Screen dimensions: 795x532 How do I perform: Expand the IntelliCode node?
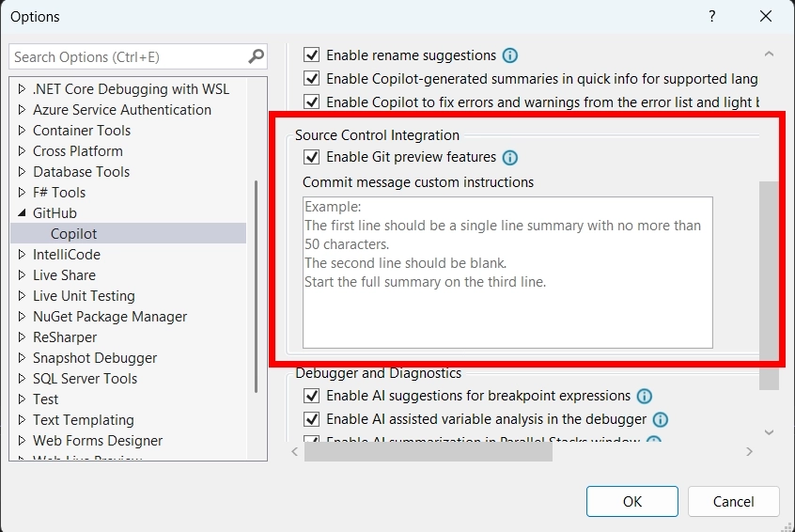point(22,255)
